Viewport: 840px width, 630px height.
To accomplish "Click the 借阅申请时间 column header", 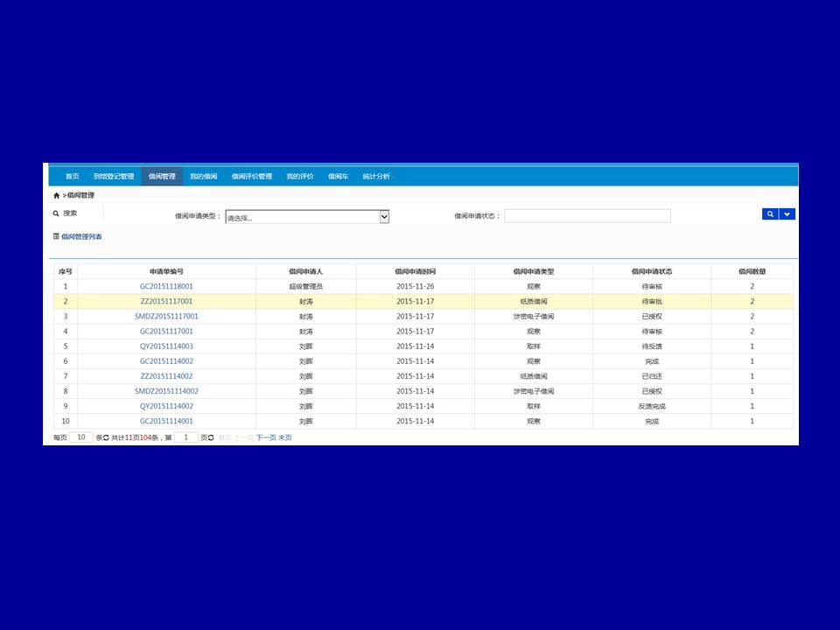I will point(415,271).
